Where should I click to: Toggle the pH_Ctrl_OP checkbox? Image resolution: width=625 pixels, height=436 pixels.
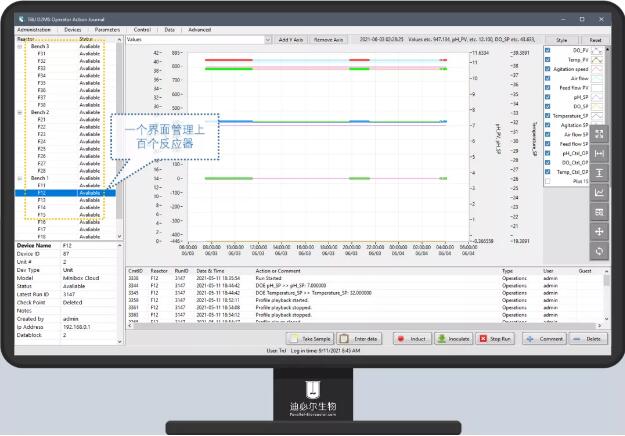point(548,153)
